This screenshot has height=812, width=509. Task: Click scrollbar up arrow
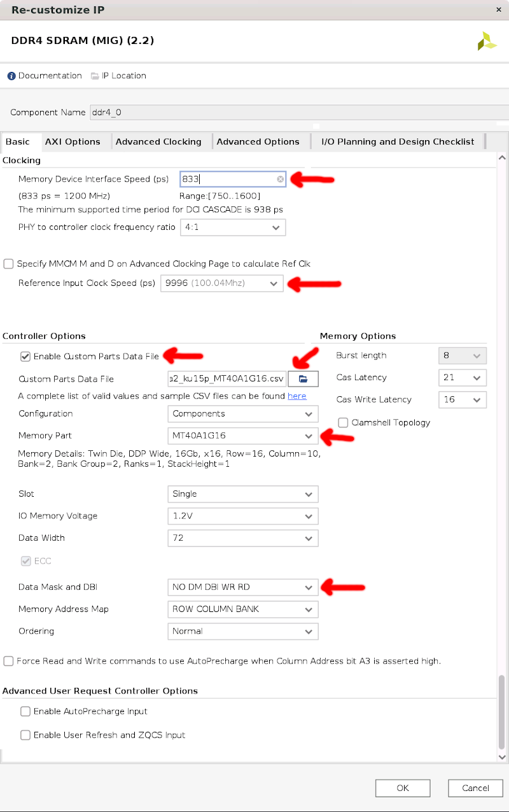502,157
